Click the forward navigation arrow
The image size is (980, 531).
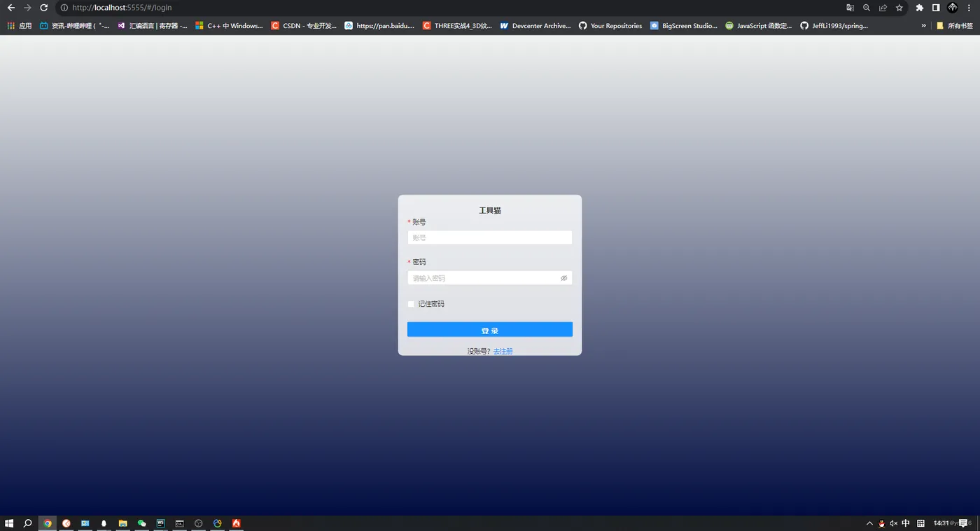pos(27,8)
